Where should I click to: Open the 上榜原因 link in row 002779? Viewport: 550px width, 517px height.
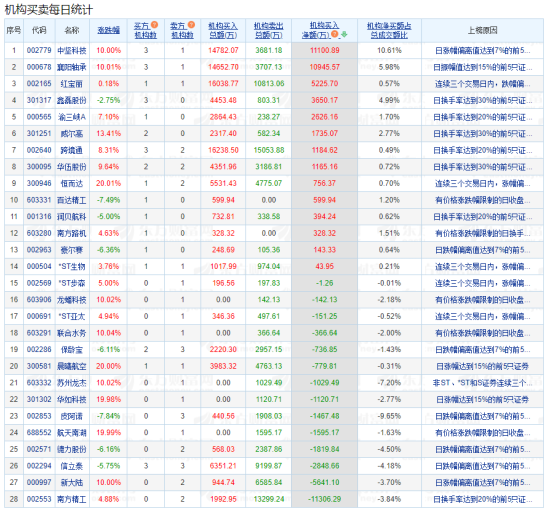(x=483, y=51)
